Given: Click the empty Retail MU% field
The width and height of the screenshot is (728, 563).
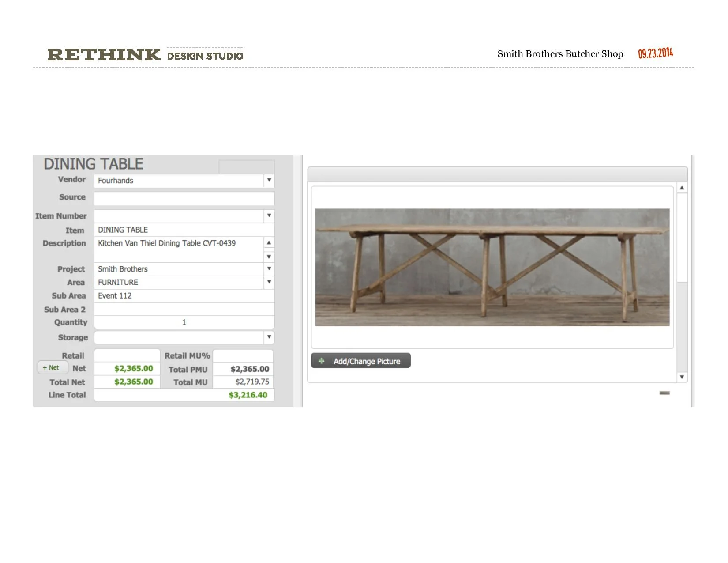Looking at the screenshot, I should click(x=243, y=355).
